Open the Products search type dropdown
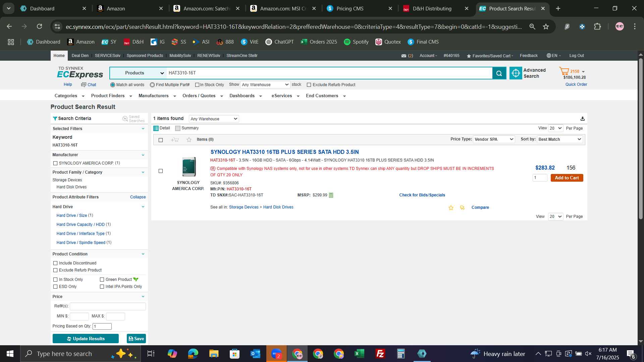The width and height of the screenshot is (644, 362). point(138,73)
